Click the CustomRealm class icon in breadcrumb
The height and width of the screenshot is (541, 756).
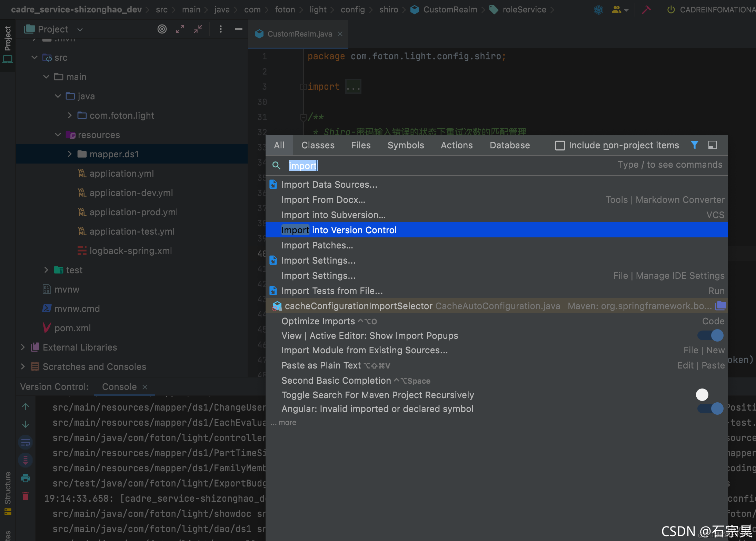pos(415,10)
